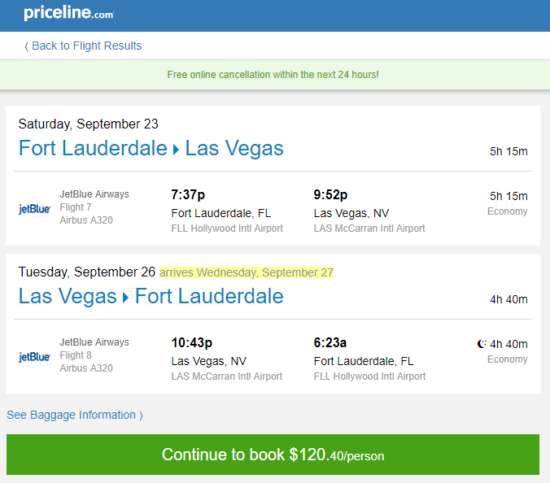
Task: Click the 6:23a arrival time
Action: 330,343
